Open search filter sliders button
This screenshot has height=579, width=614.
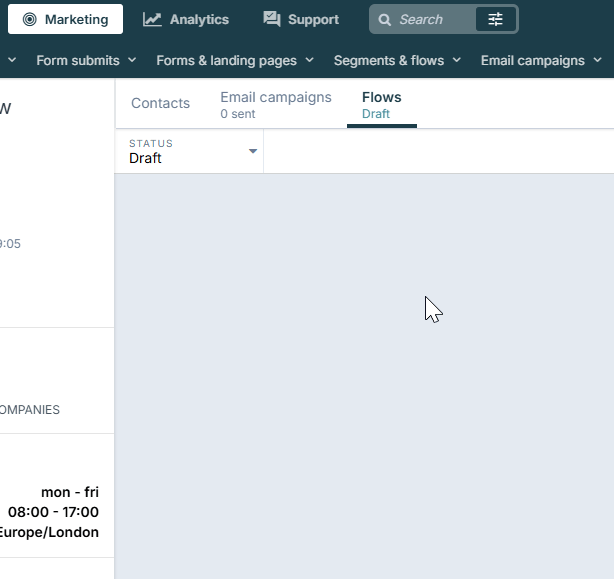(x=496, y=19)
